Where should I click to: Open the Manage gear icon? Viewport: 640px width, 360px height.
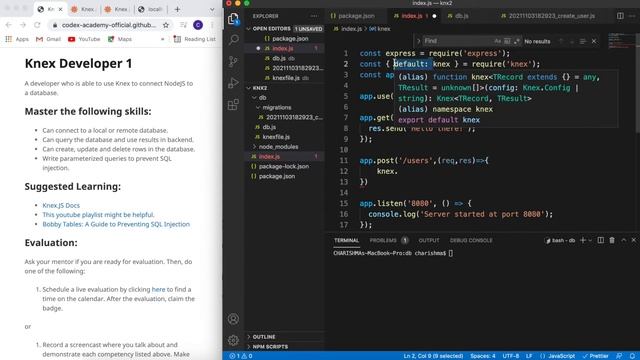point(233,340)
